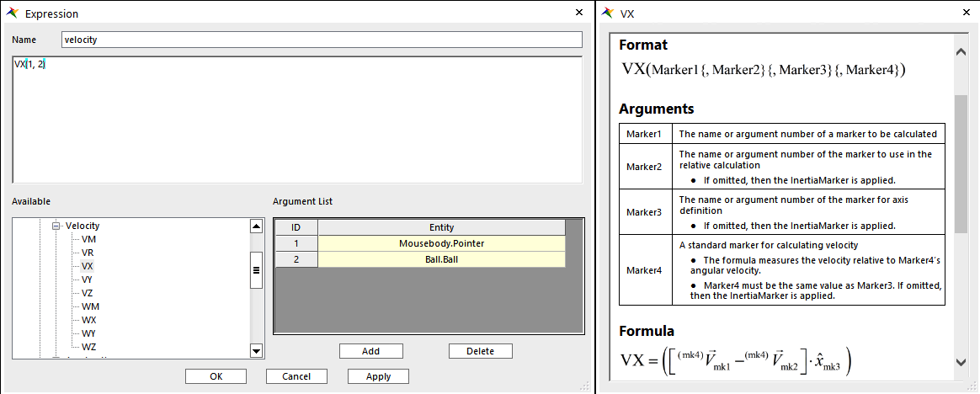Delete the selected argument
Viewport: 980px width, 394px height.
[480, 351]
